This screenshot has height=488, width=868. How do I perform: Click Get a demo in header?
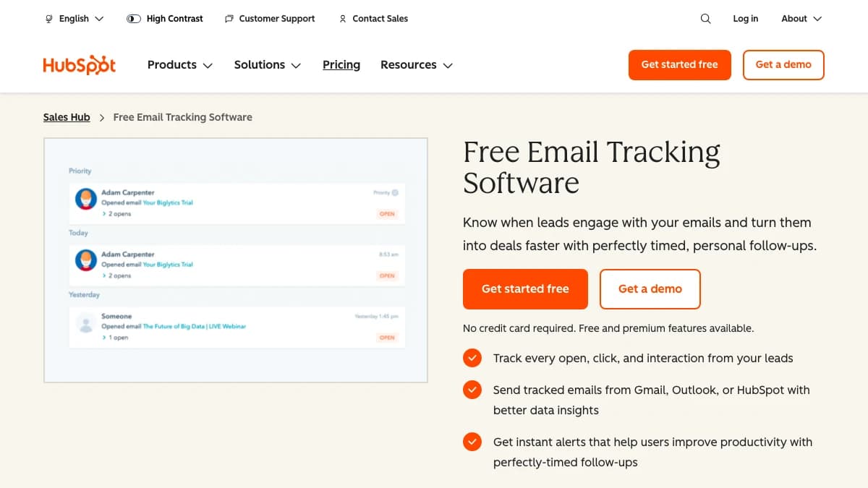point(783,64)
